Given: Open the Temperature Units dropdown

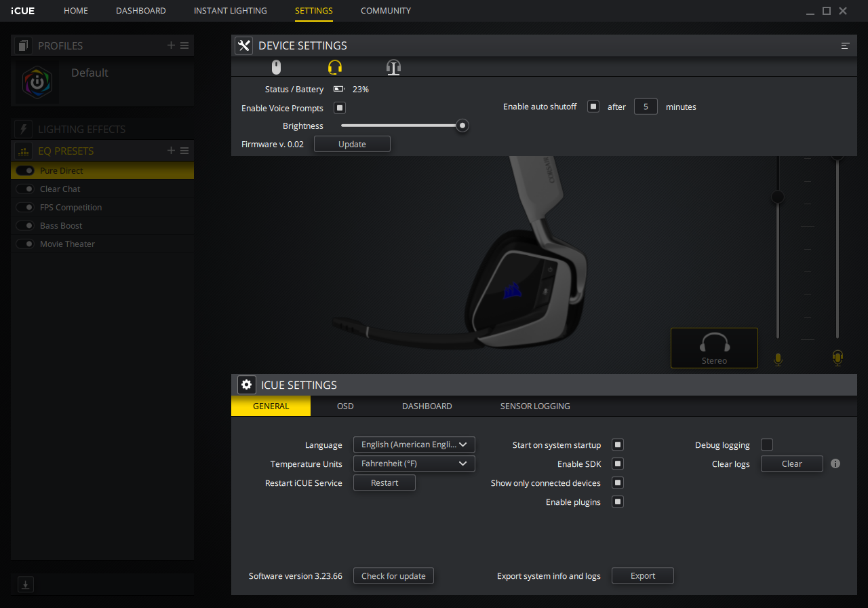Looking at the screenshot, I should pyautogui.click(x=414, y=463).
